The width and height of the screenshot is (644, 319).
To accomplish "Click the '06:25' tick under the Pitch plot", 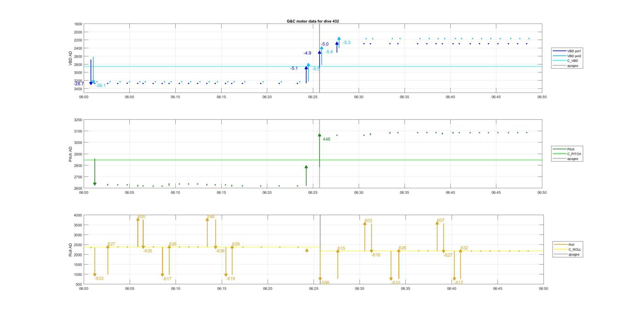I will click(313, 192).
